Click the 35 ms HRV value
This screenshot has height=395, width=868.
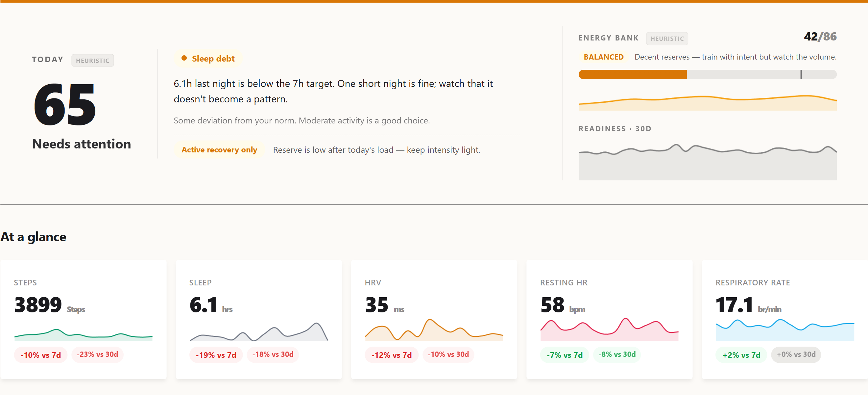[x=385, y=304]
